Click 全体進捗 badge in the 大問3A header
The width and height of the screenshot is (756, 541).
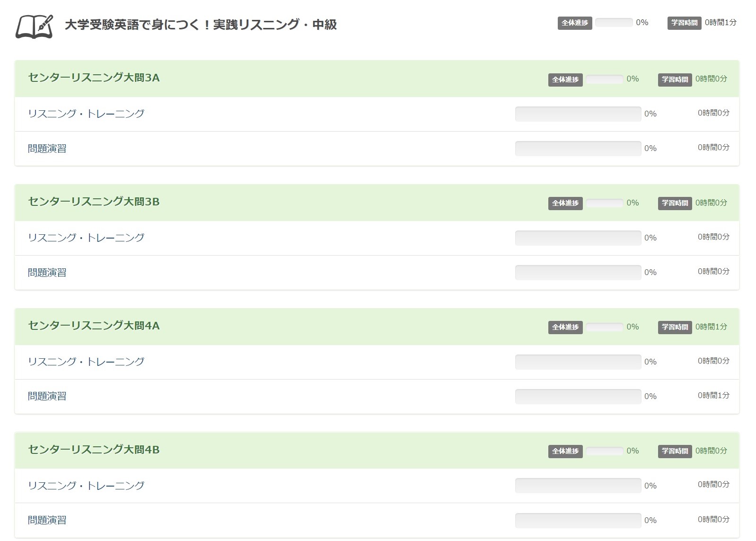click(565, 80)
